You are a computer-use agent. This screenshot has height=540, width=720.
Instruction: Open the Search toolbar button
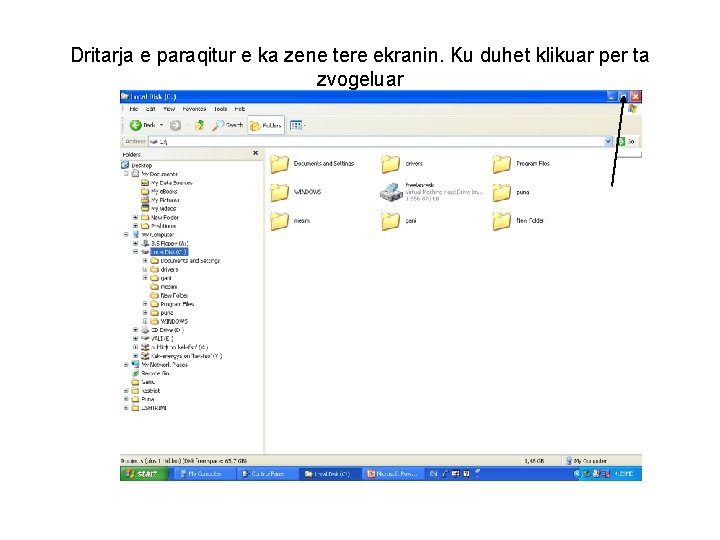click(x=228, y=125)
